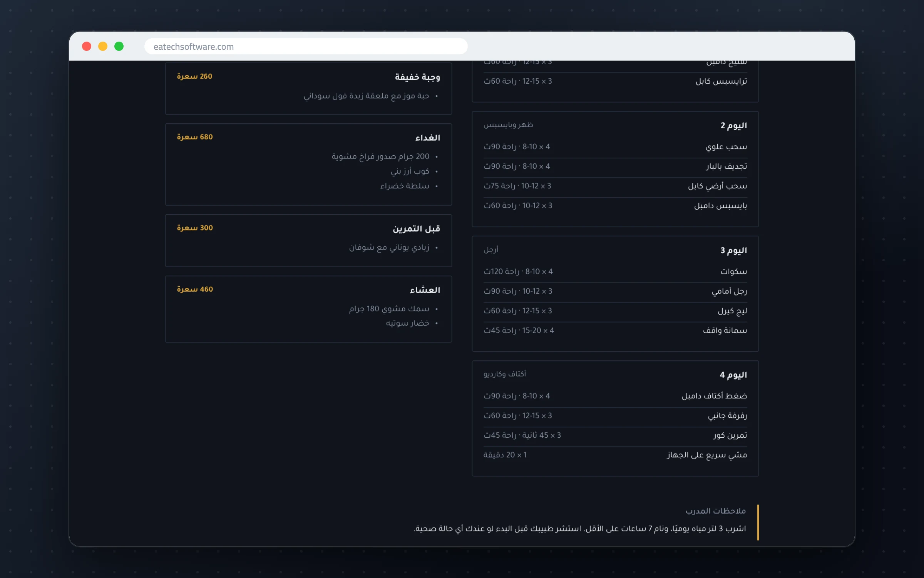This screenshot has width=924, height=578.
Task: Click the اليوم 2 day heading
Action: (733, 126)
